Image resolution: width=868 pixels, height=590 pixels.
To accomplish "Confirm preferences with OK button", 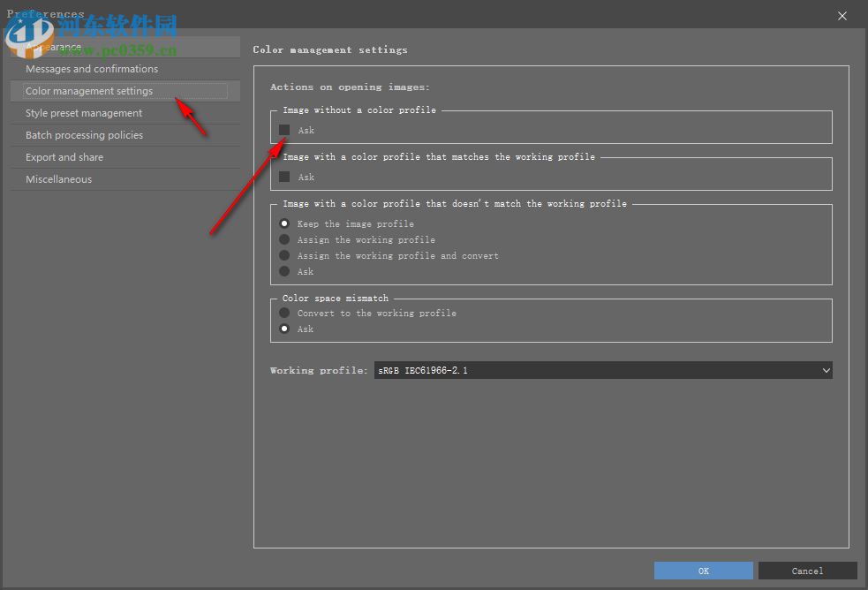I will 703,571.
